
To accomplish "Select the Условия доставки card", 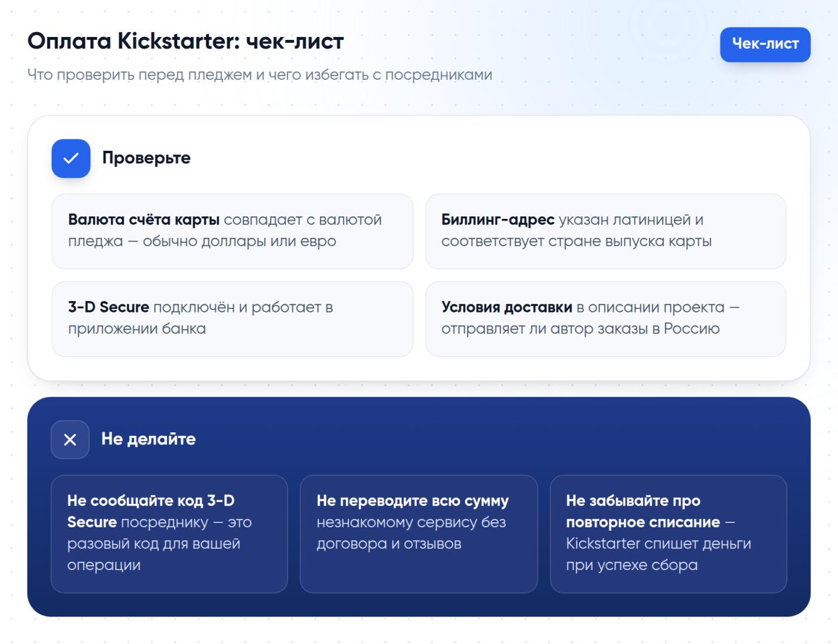I will [x=605, y=319].
